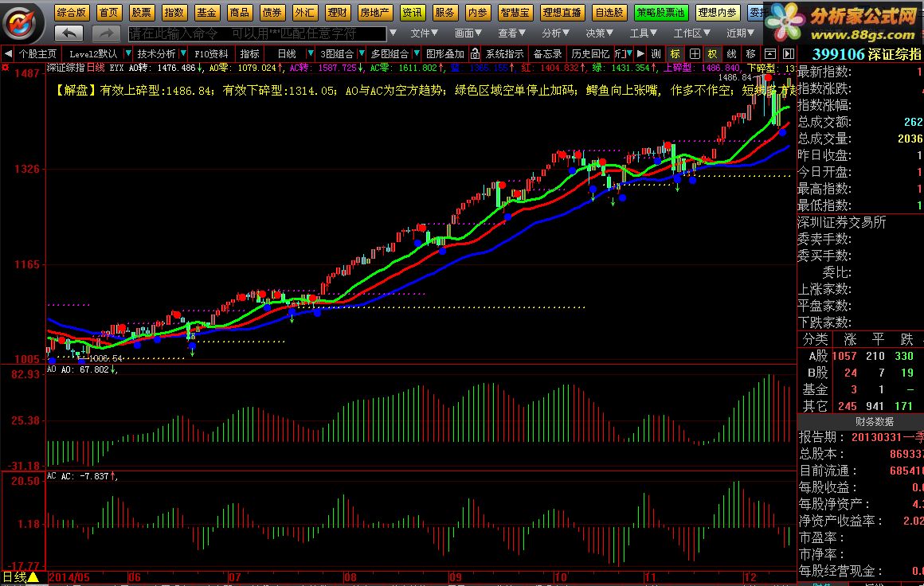Open the 备忘录 tab
Viewport: 924px width, 586px height.
(x=547, y=53)
